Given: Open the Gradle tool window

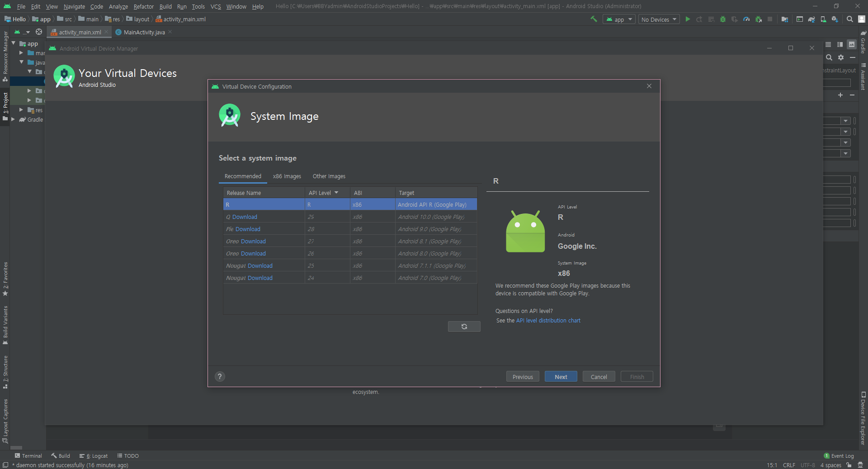Looking at the screenshot, I should [x=863, y=42].
